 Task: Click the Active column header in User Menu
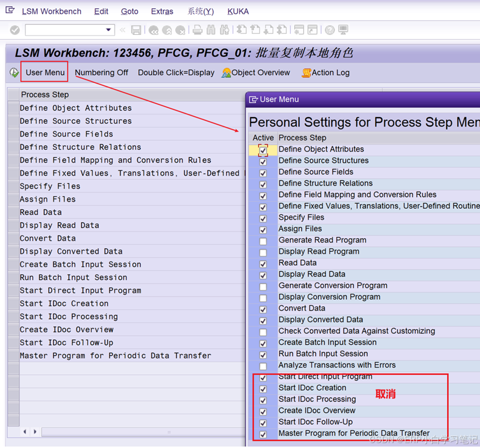tap(263, 138)
